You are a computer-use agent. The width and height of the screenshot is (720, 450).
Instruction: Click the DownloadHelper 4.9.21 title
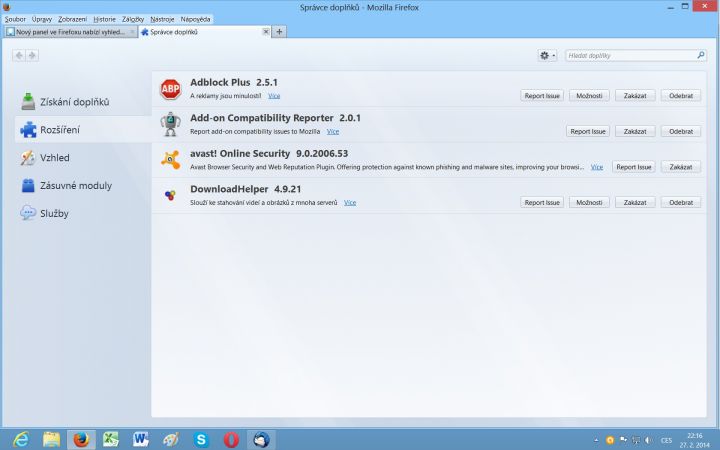(x=246, y=189)
